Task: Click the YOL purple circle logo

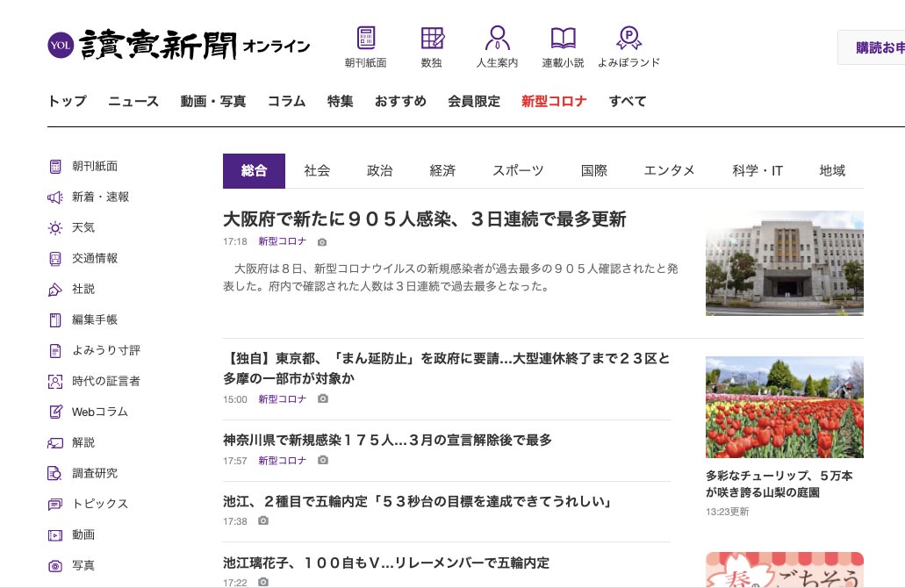Action: (x=61, y=45)
